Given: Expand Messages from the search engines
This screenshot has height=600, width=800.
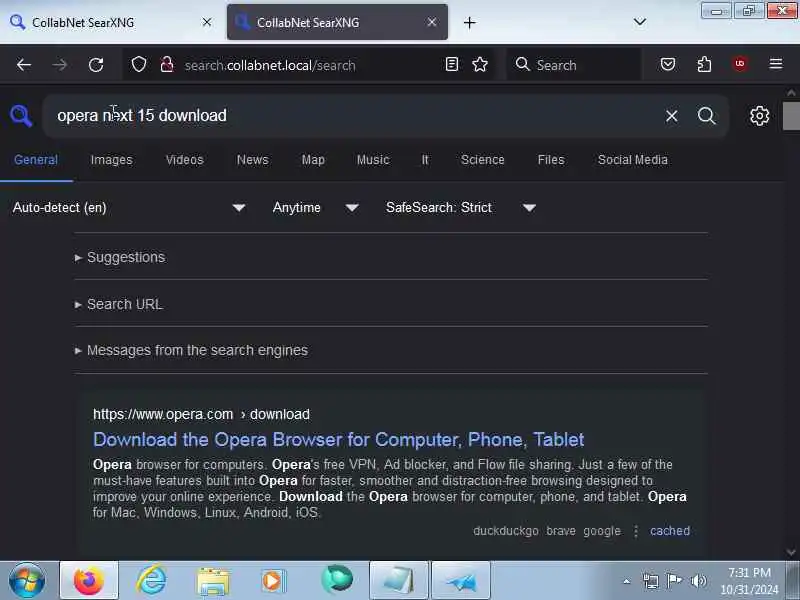Looking at the screenshot, I should coord(191,351).
